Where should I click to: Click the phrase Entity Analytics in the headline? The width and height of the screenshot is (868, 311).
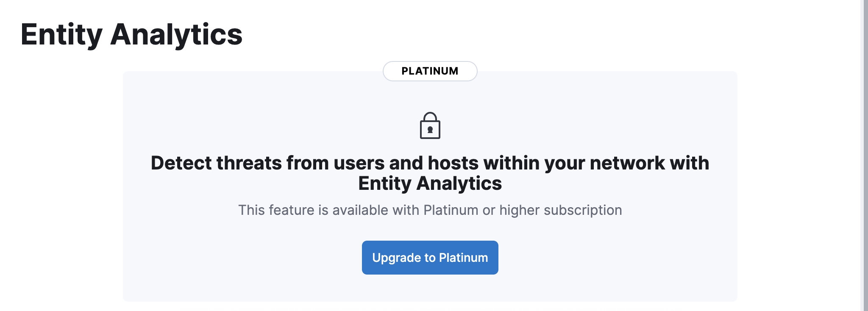point(430,184)
